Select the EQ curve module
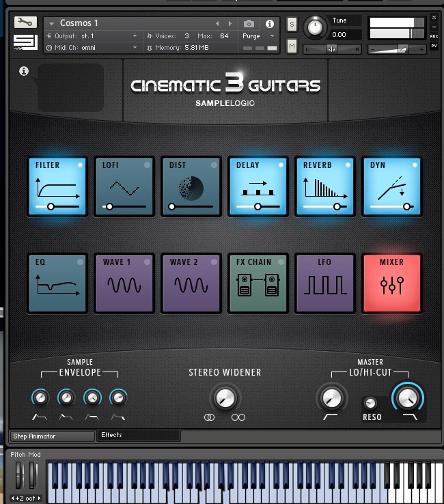 coord(57,282)
